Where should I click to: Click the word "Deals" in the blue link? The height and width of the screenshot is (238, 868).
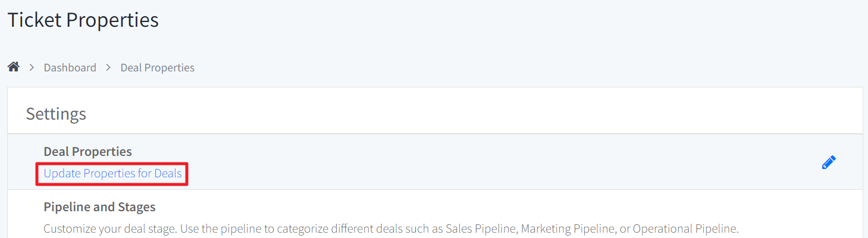point(168,174)
